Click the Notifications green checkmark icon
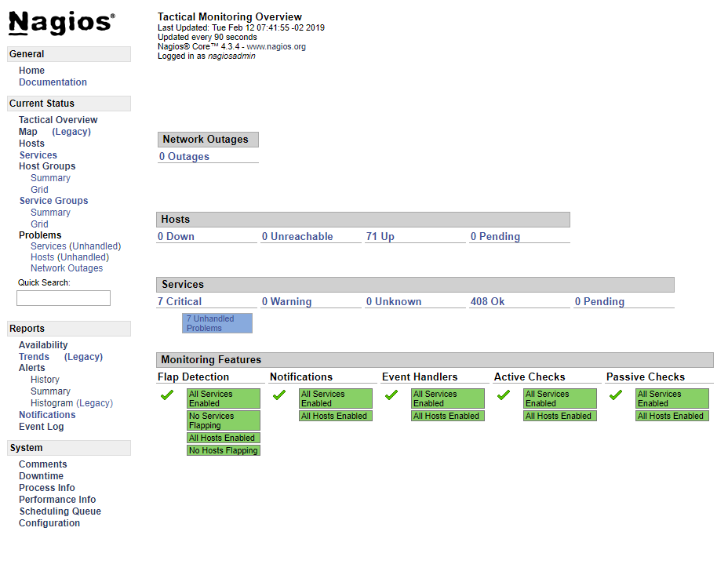 pos(278,395)
